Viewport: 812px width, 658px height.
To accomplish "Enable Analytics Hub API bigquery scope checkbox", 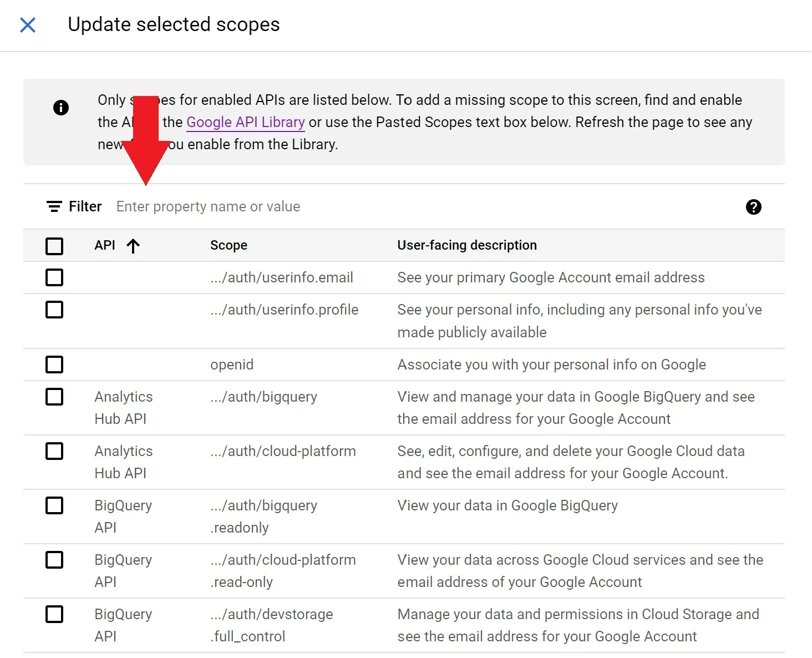I will pyautogui.click(x=54, y=397).
